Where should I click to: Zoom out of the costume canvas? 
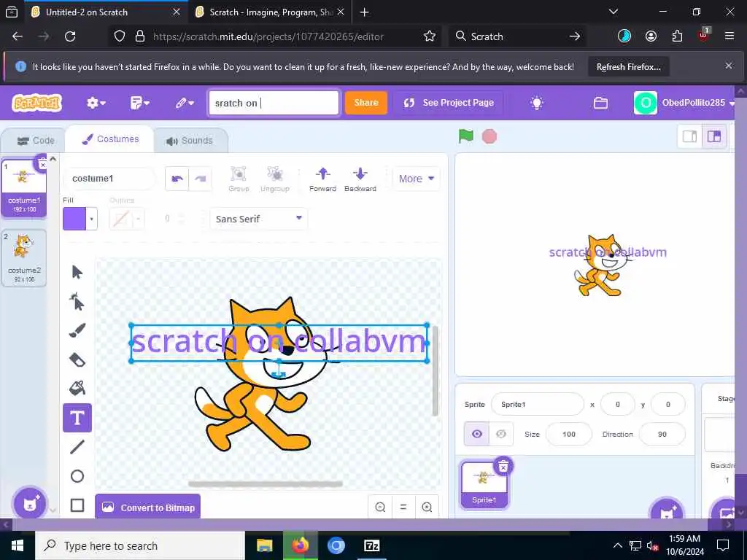pos(380,507)
